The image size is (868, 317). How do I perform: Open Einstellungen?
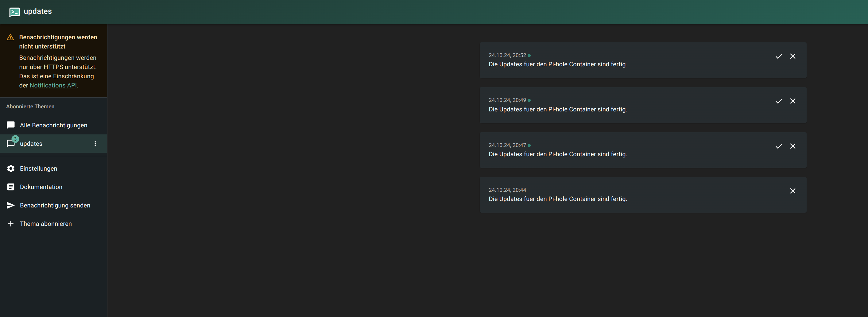[54, 168]
